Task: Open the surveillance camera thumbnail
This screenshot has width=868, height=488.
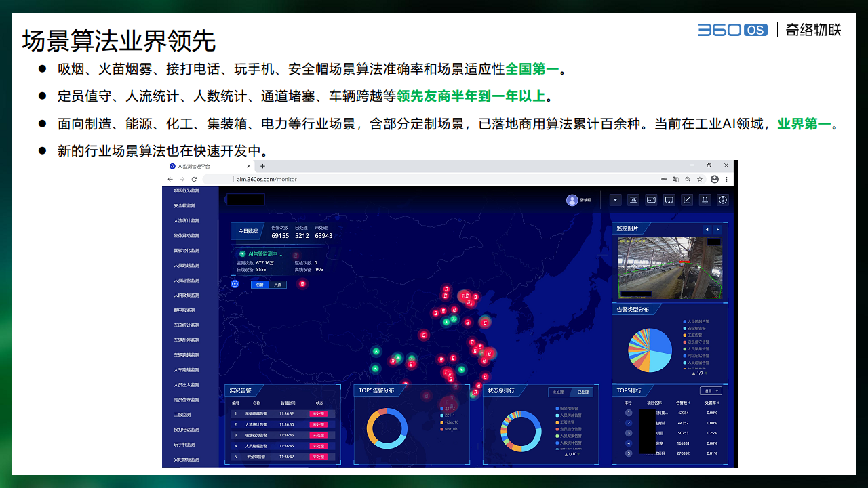Action: coord(670,268)
